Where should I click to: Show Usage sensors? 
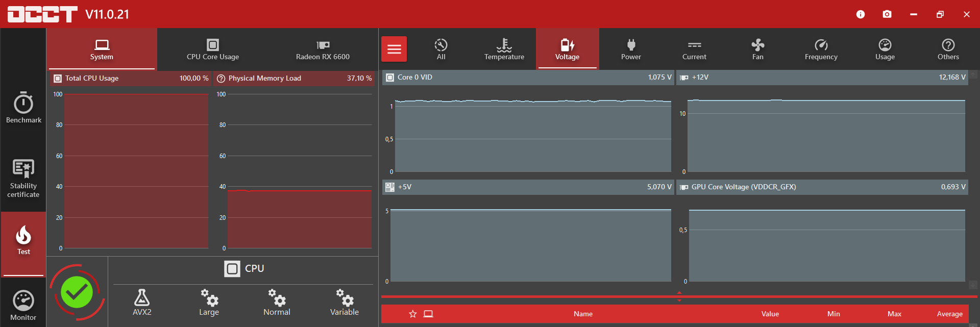coord(885,49)
